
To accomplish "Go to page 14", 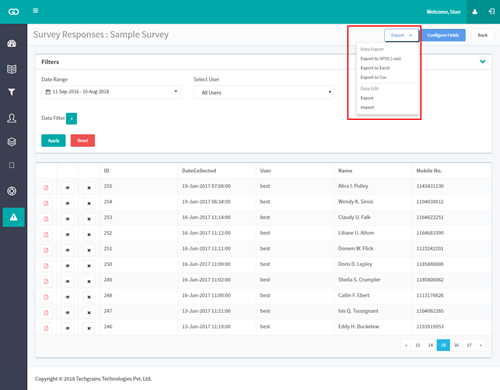I will click(431, 345).
